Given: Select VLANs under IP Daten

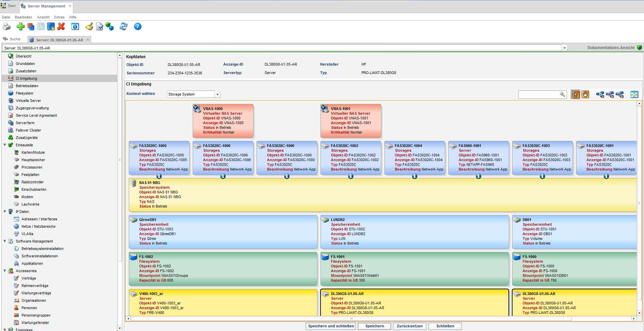Looking at the screenshot, I should tap(27, 234).
